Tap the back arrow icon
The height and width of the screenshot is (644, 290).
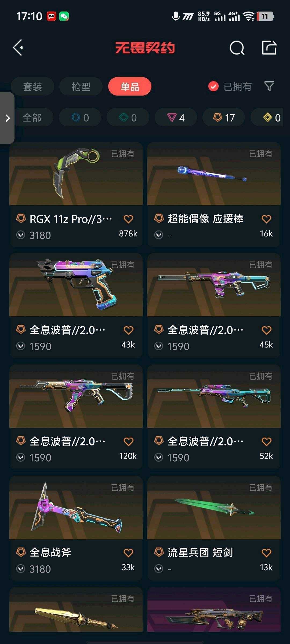[x=18, y=48]
